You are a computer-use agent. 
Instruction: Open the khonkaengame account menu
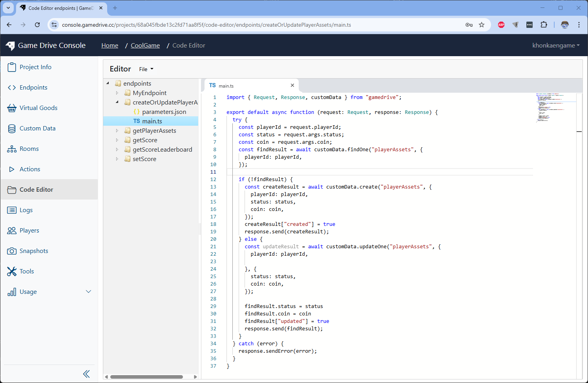click(556, 45)
